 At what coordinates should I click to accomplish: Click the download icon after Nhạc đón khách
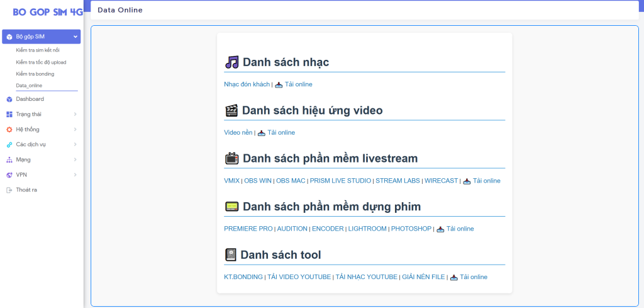(279, 84)
